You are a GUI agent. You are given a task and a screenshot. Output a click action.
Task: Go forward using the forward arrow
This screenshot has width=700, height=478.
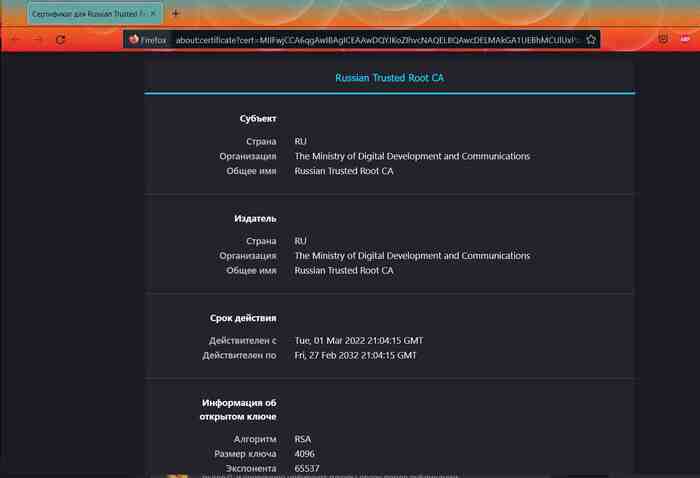click(x=38, y=40)
